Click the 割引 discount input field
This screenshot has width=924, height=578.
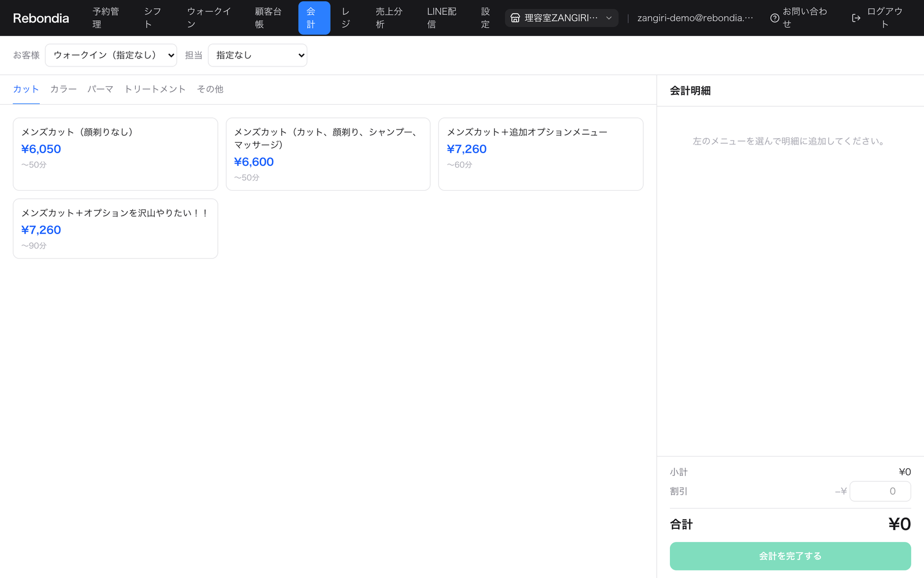(880, 491)
